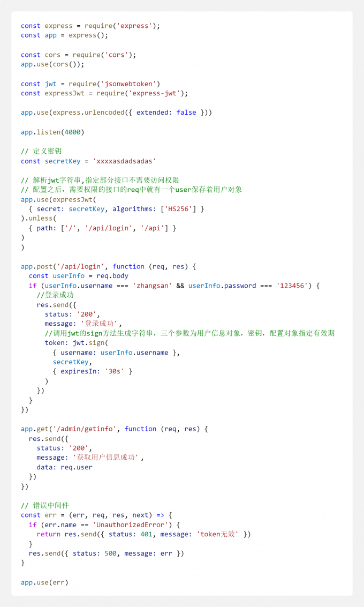Image resolution: width=364 pixels, height=607 pixels.
Task: Click the line starting "{ path: ['/'"
Action: click(x=102, y=228)
